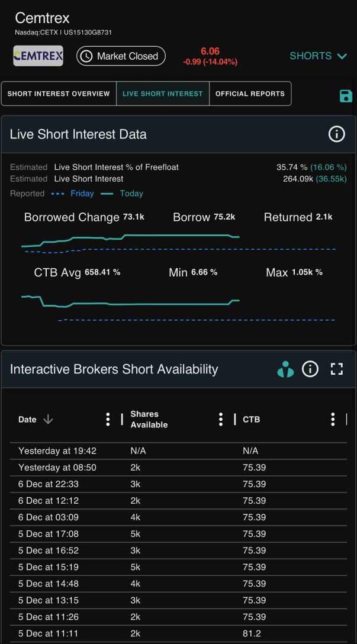Select the 6 Dec at 22:33 row
This screenshot has width=357, height=644.
pos(178,484)
